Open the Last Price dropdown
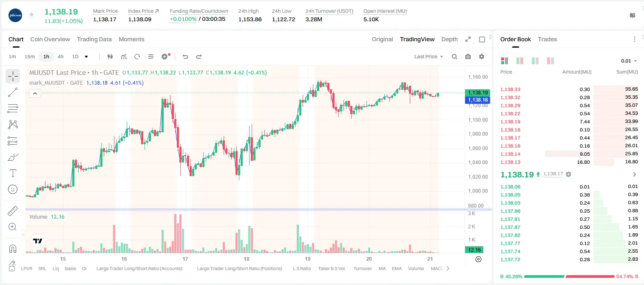This screenshot has width=644, height=285. pos(428,57)
